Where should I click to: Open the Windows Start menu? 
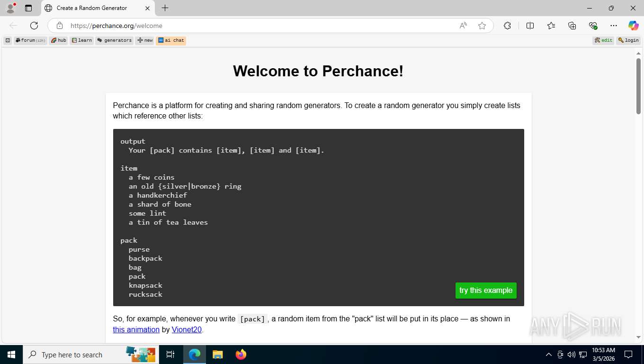pos(11,355)
